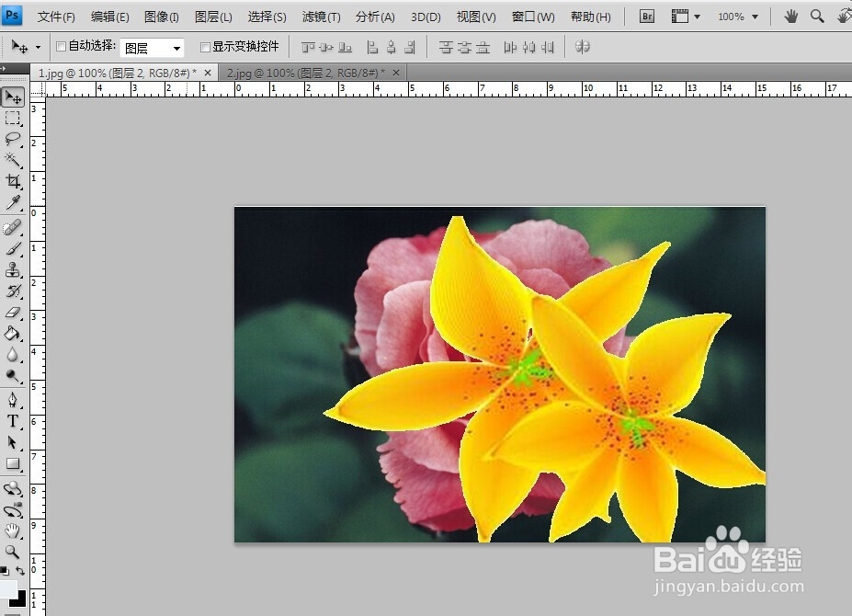This screenshot has height=616, width=852.
Task: Click the Auto-Align Layers icon
Action: pos(583,47)
